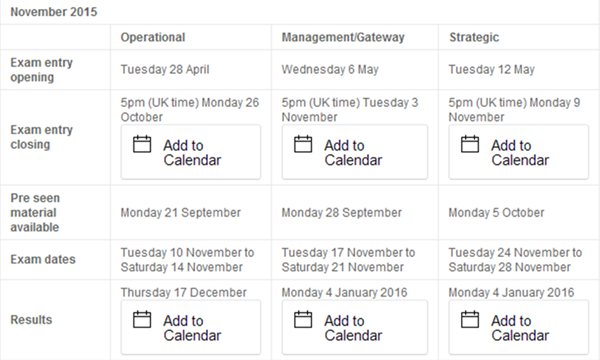Click calendar icon for Strategic results date
600x360 pixels.
(470, 319)
